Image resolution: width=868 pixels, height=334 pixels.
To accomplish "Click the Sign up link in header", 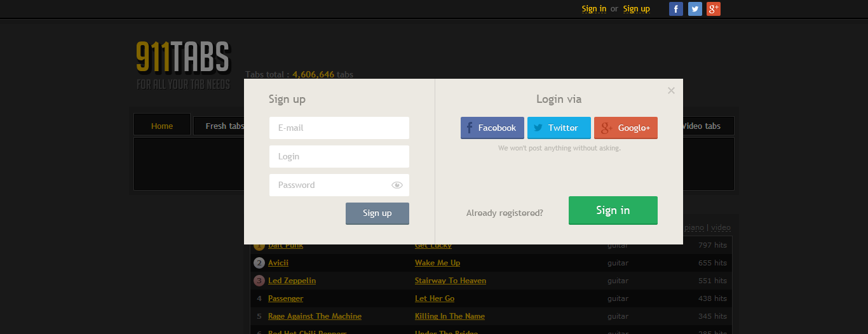I will point(636,9).
